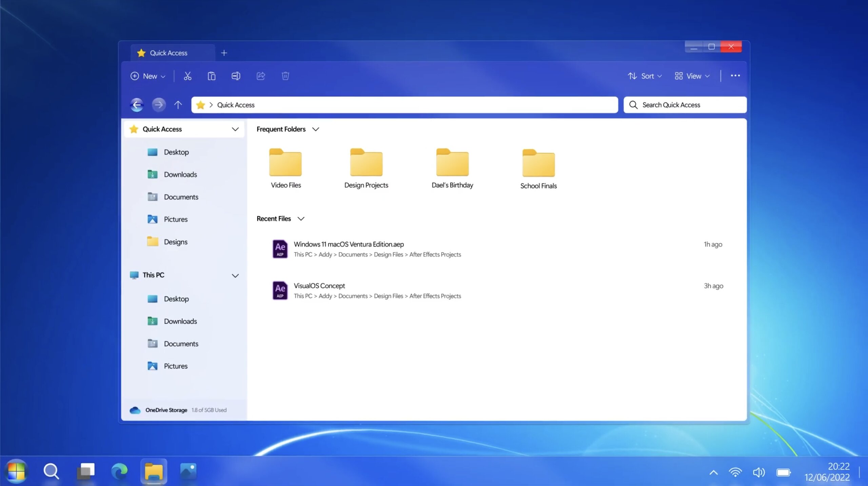Viewport: 868px width, 486px height.
Task: Click the Quick Access address bar path
Action: pyautogui.click(x=405, y=105)
